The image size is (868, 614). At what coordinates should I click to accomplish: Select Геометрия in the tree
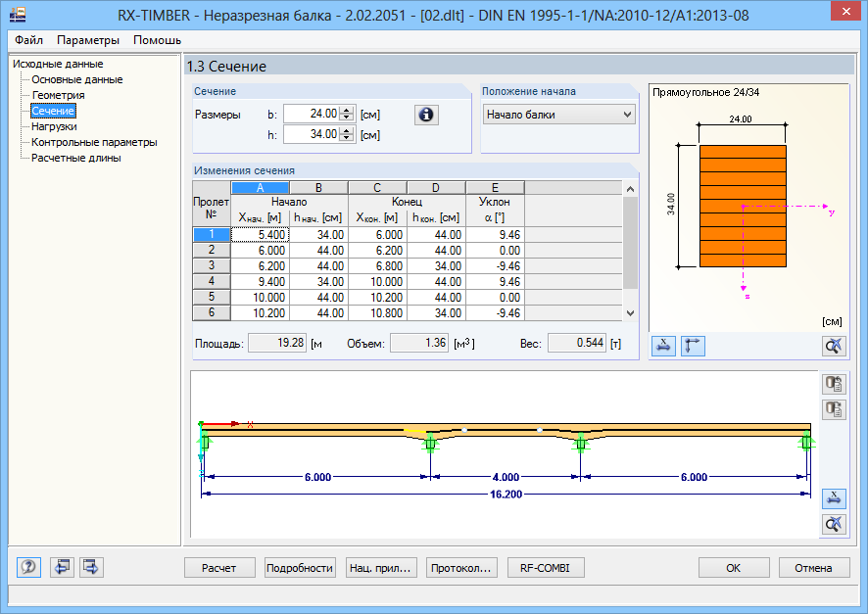[58, 95]
